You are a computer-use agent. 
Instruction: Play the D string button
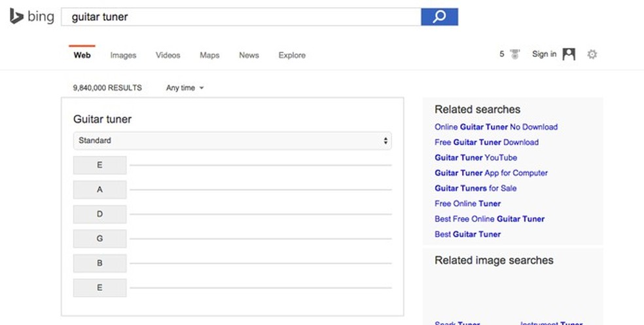[x=99, y=214]
